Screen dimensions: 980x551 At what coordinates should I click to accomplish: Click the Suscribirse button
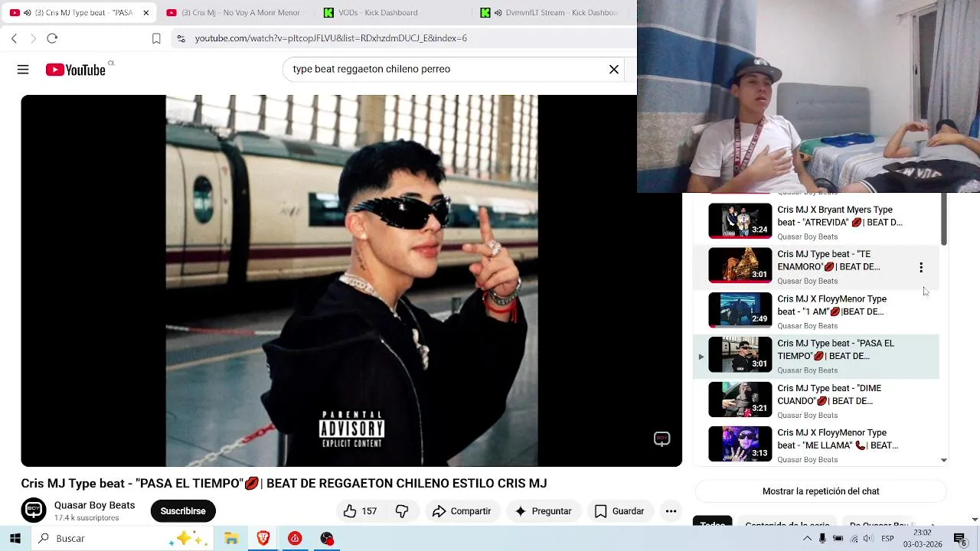(x=183, y=511)
